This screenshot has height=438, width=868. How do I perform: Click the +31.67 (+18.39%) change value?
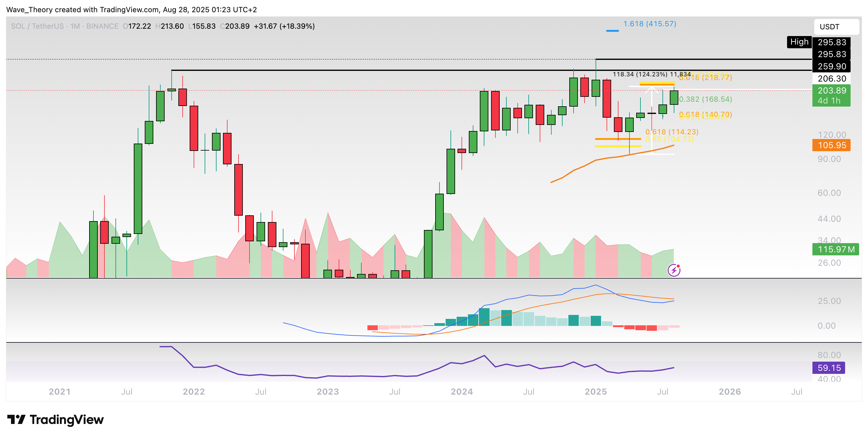[284, 26]
